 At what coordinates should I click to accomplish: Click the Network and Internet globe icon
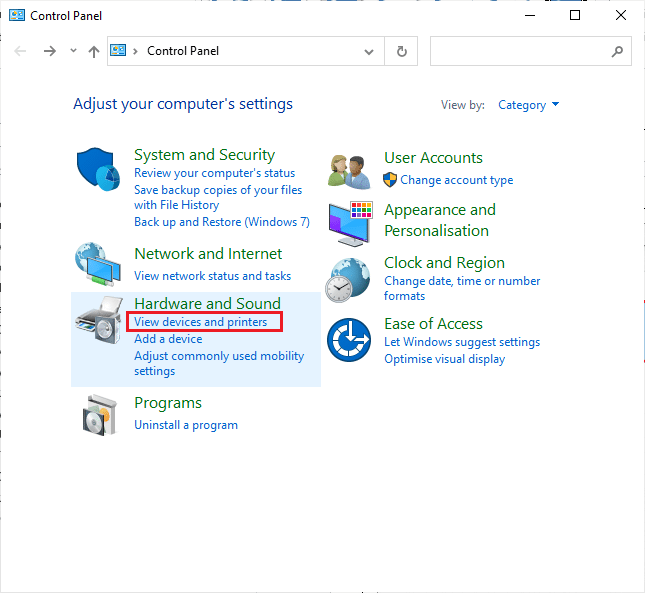coord(98,264)
